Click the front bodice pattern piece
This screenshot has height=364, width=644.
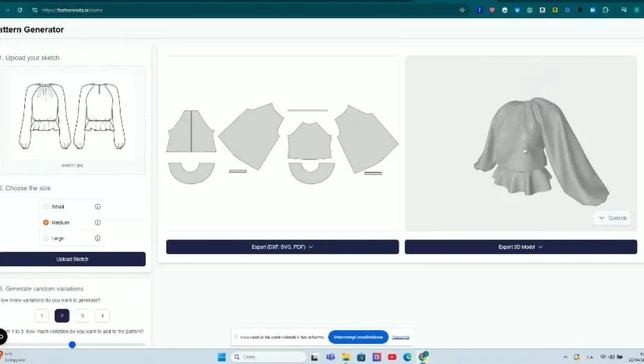(x=191, y=131)
